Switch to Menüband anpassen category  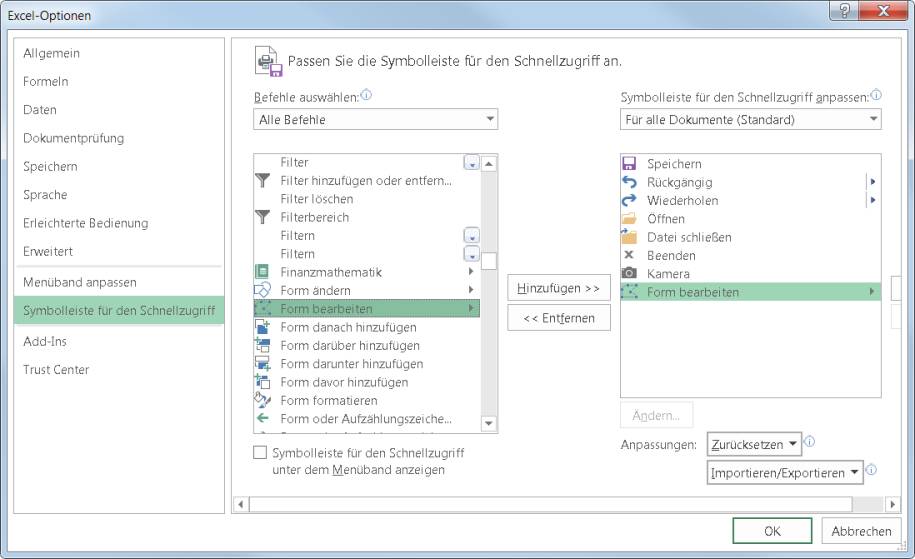pyautogui.click(x=80, y=283)
